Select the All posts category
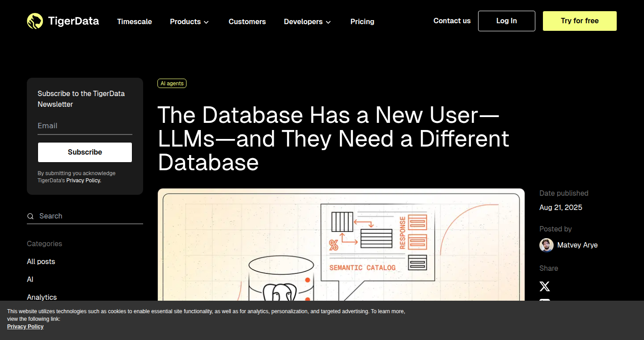The height and width of the screenshot is (340, 644). (41, 261)
